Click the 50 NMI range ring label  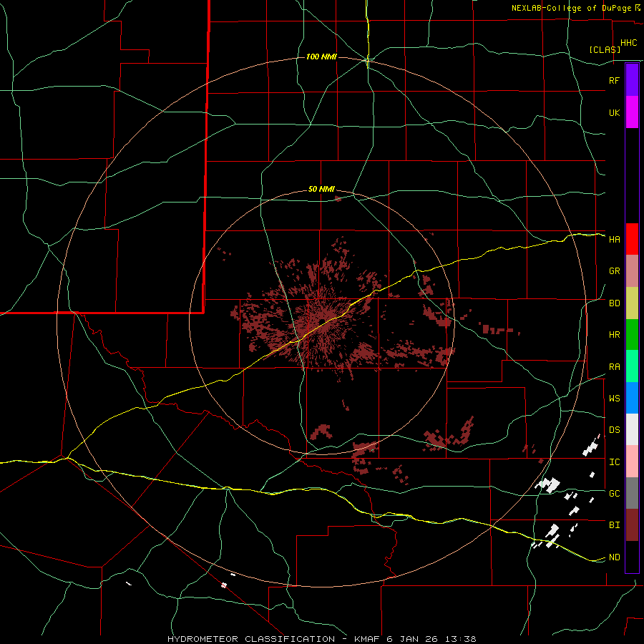(x=321, y=190)
